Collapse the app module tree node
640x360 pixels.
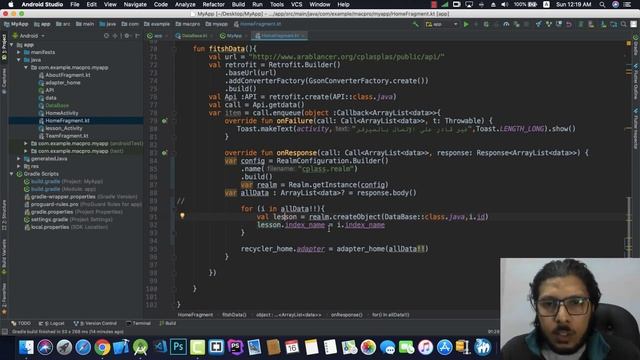(x=12, y=44)
